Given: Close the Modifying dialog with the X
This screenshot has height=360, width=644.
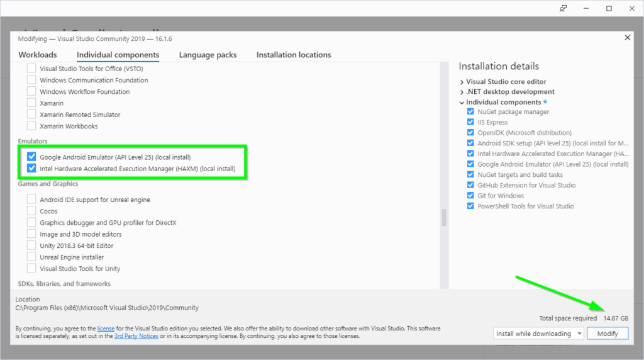Looking at the screenshot, I should pos(627,38).
